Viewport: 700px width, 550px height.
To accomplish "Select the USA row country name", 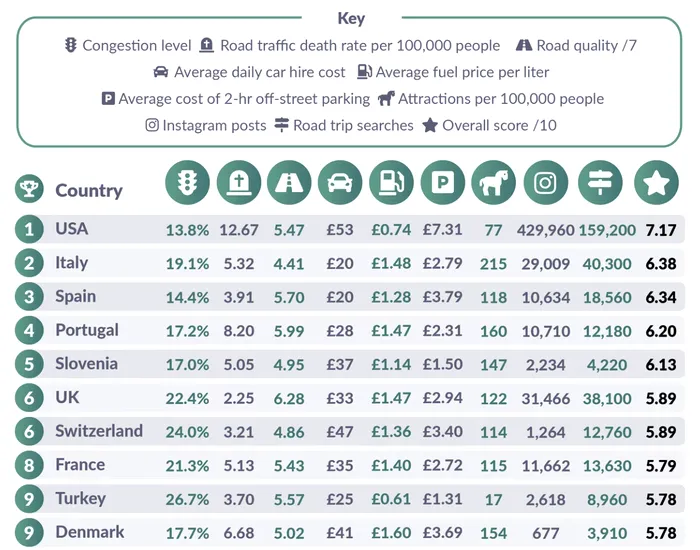I will (x=72, y=229).
